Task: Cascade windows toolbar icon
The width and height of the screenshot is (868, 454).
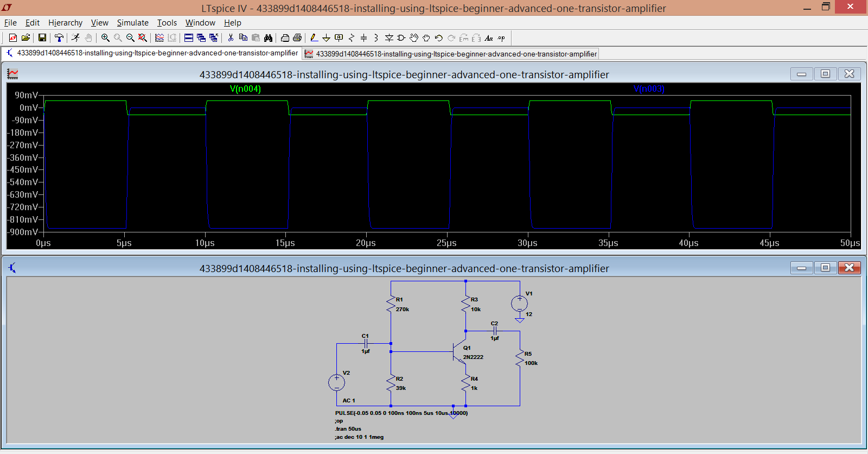Action: pos(201,37)
